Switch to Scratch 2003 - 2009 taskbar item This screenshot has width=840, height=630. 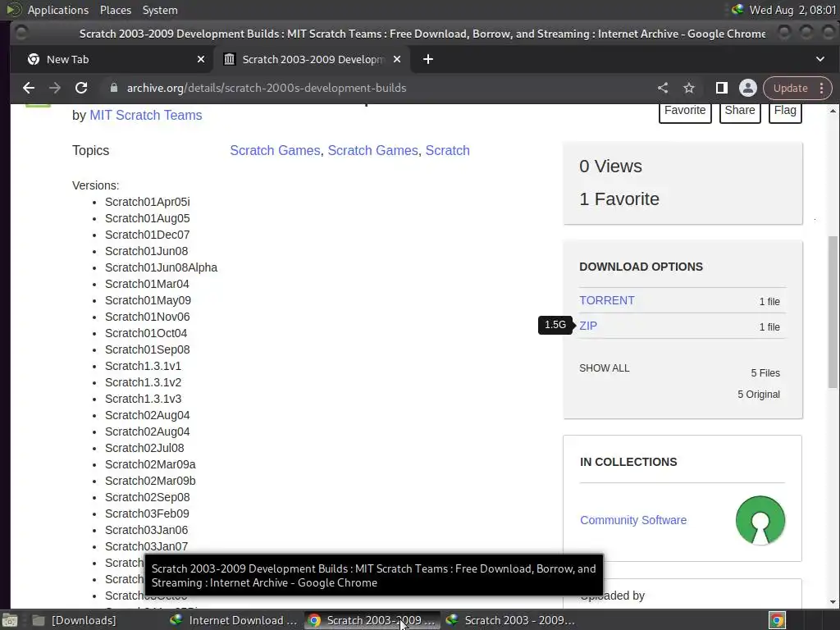coord(511,620)
